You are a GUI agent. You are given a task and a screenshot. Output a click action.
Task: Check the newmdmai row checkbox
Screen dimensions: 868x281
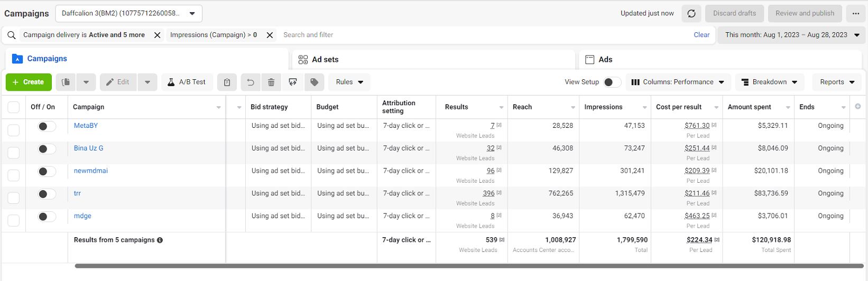coord(14,175)
